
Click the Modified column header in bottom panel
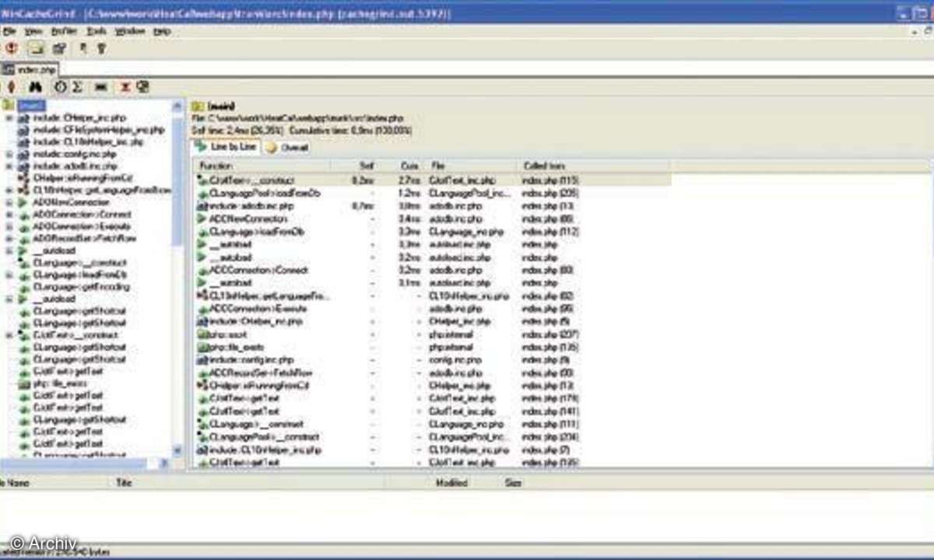click(451, 482)
